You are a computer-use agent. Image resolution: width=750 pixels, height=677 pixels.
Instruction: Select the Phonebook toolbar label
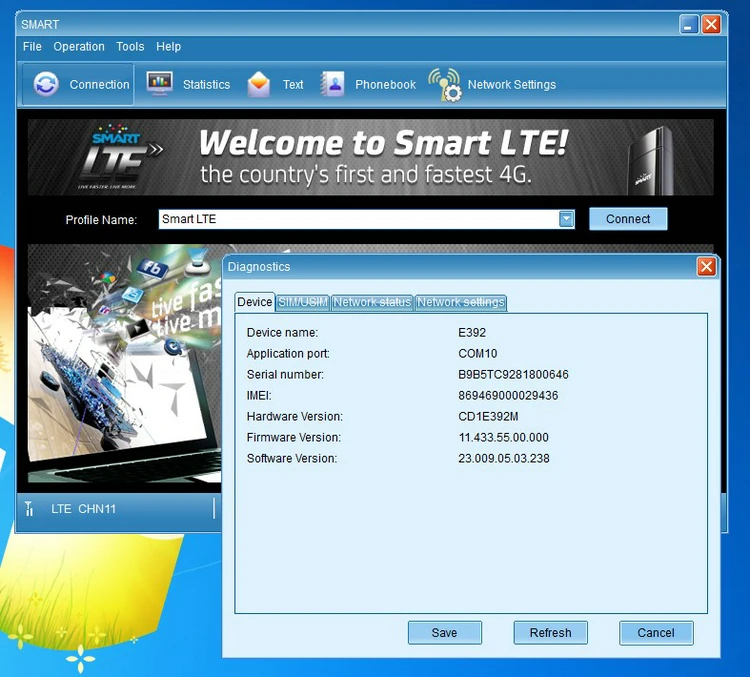pos(386,85)
